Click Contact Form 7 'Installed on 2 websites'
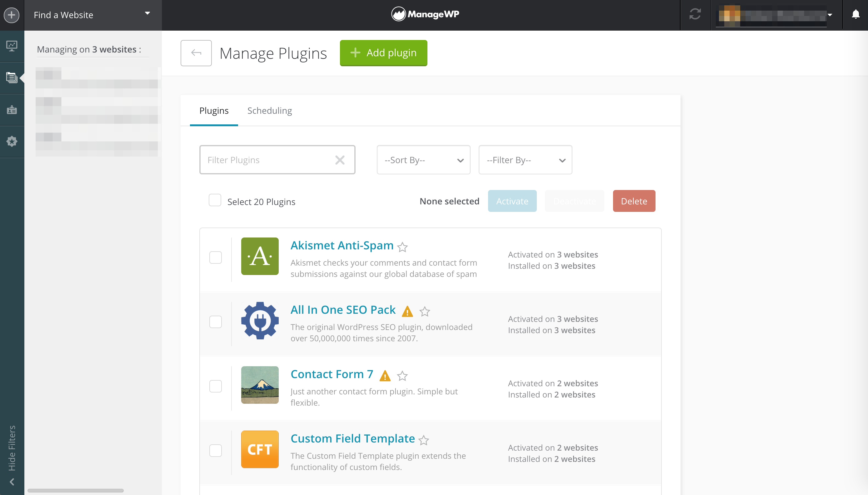Screen dimensions: 868x495 point(551,395)
